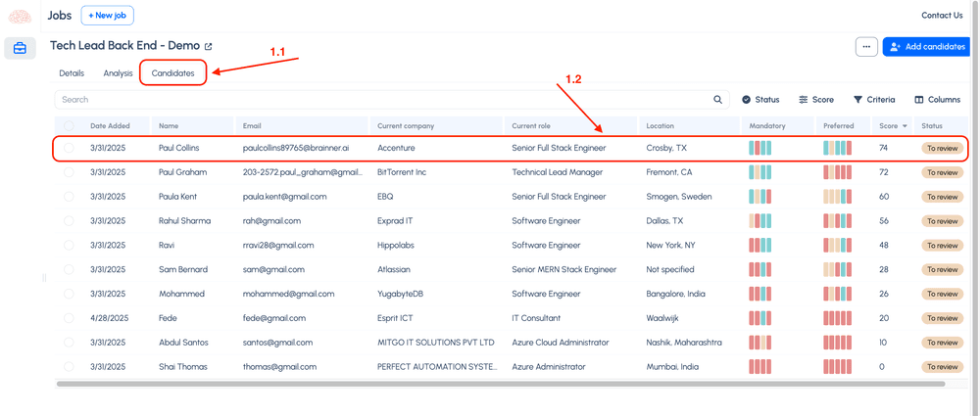The width and height of the screenshot is (980, 416).
Task: Open the Columns chooser
Action: click(x=938, y=100)
